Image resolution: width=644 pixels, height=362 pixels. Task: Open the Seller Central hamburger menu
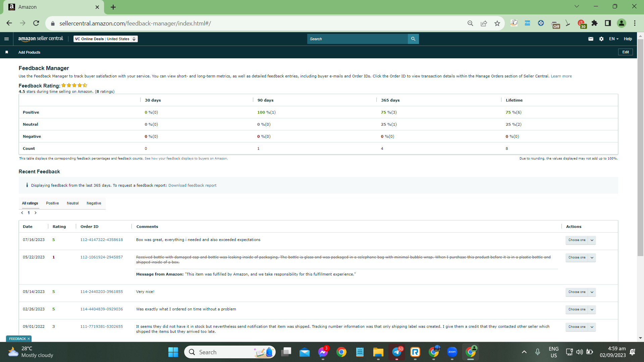point(6,39)
